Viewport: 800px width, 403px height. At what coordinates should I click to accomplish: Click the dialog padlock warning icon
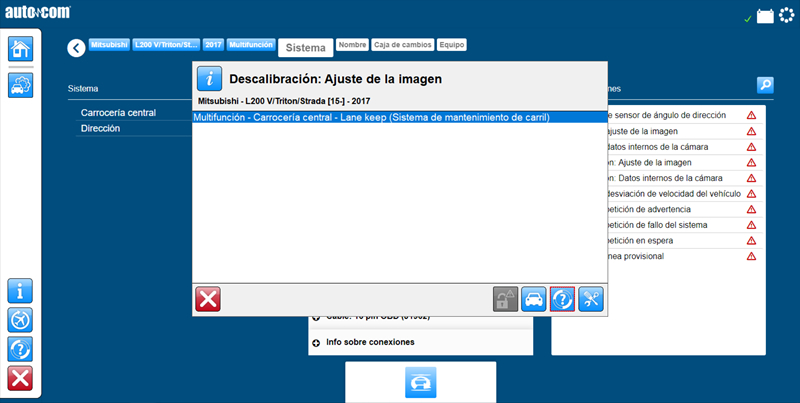tap(505, 299)
